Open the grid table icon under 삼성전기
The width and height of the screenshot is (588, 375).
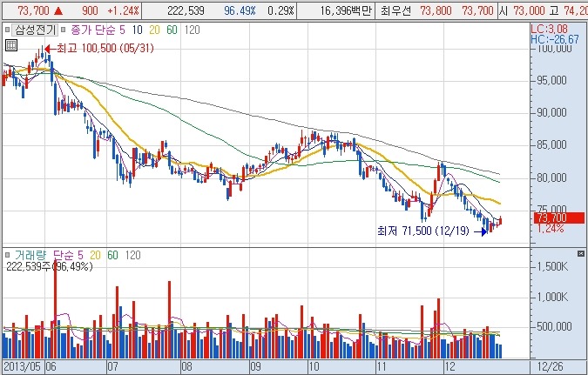[x=11, y=45]
